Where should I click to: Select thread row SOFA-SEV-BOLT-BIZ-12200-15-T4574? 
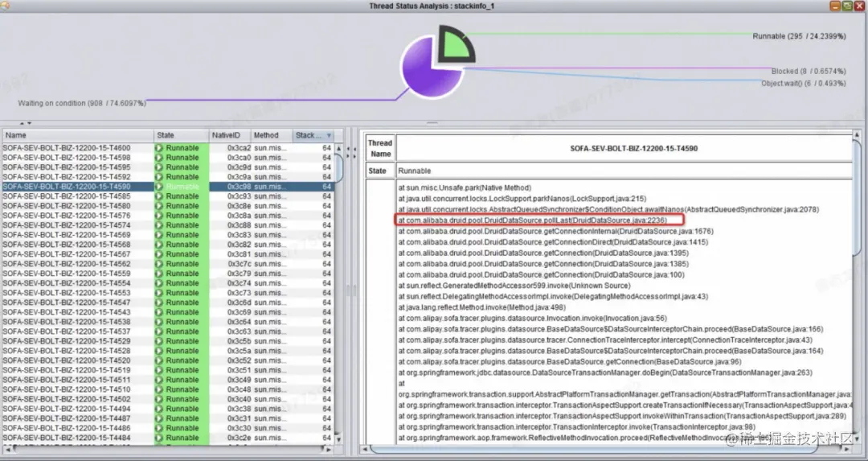(x=168, y=225)
